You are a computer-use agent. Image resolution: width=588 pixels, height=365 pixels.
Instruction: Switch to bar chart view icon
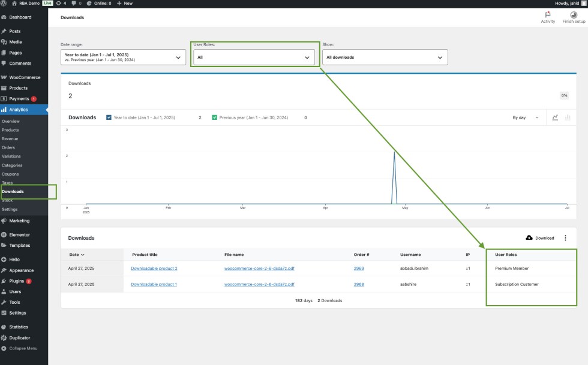pyautogui.click(x=568, y=117)
